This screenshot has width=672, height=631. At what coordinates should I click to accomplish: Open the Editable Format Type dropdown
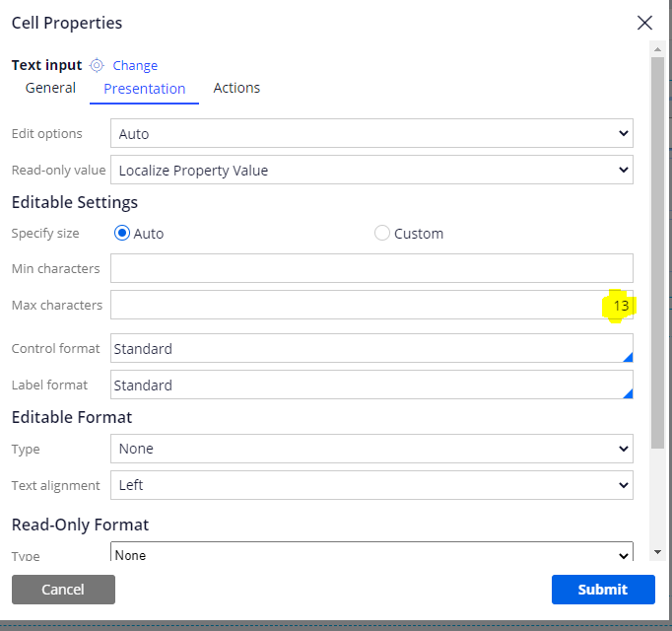tap(371, 449)
